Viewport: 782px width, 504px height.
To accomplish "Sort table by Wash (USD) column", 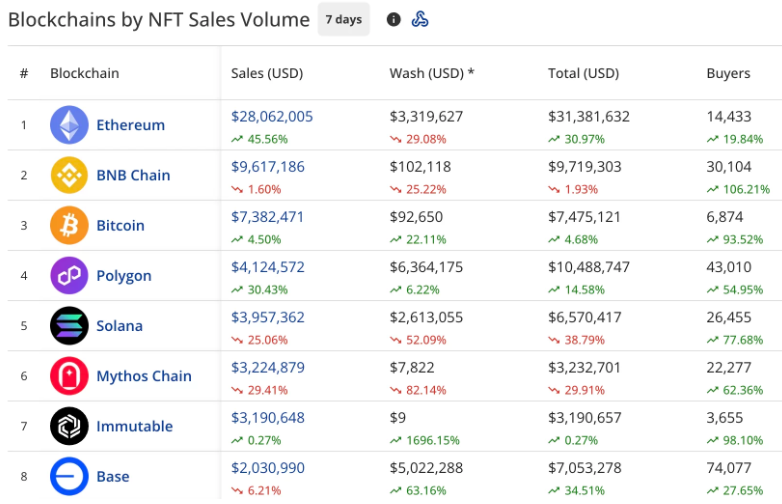I will tap(432, 73).
